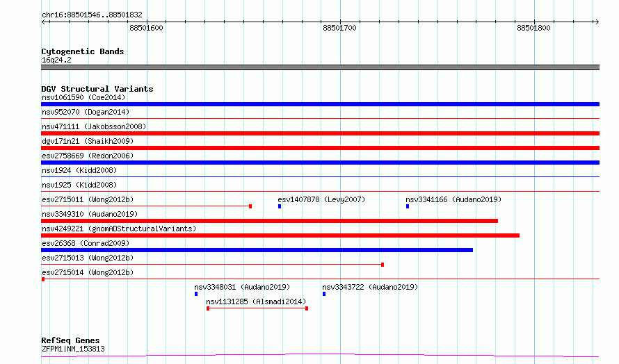Click the red start marker of esv2715014
Viewport: 619px width, 364px height.
click(43, 279)
